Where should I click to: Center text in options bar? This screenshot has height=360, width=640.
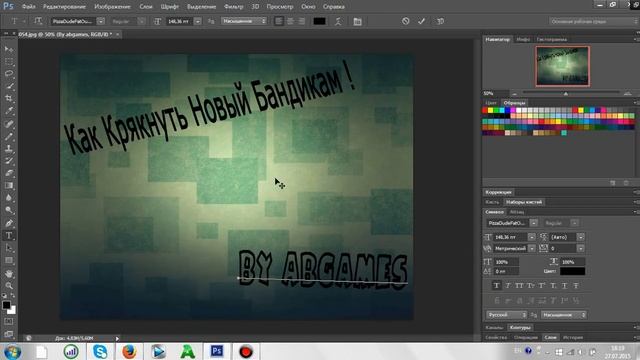[290, 21]
